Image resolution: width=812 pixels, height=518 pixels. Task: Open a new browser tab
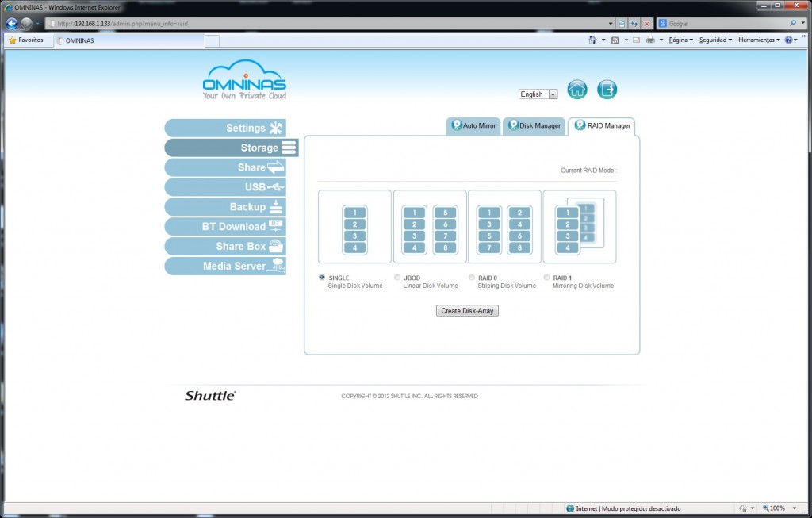(x=212, y=41)
